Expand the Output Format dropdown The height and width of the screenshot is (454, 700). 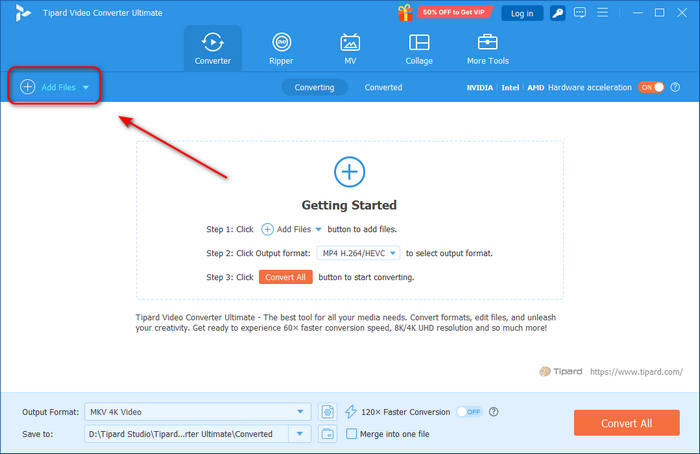point(302,411)
